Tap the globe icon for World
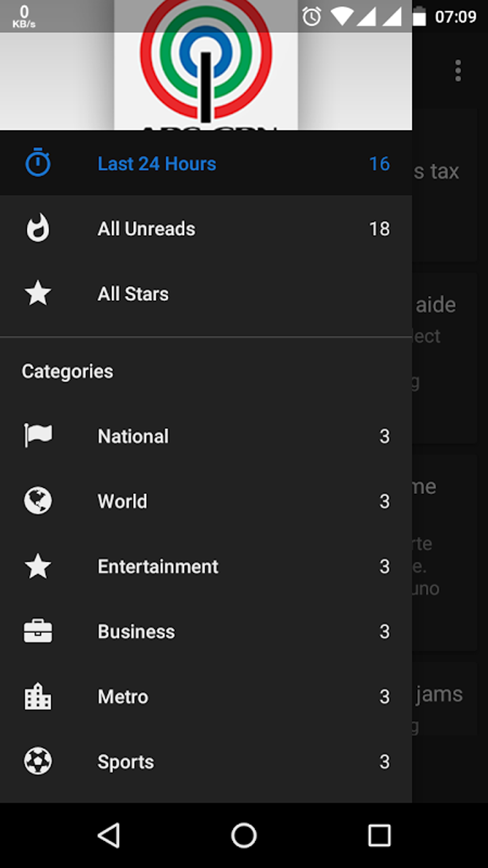The width and height of the screenshot is (488, 868). [x=38, y=501]
